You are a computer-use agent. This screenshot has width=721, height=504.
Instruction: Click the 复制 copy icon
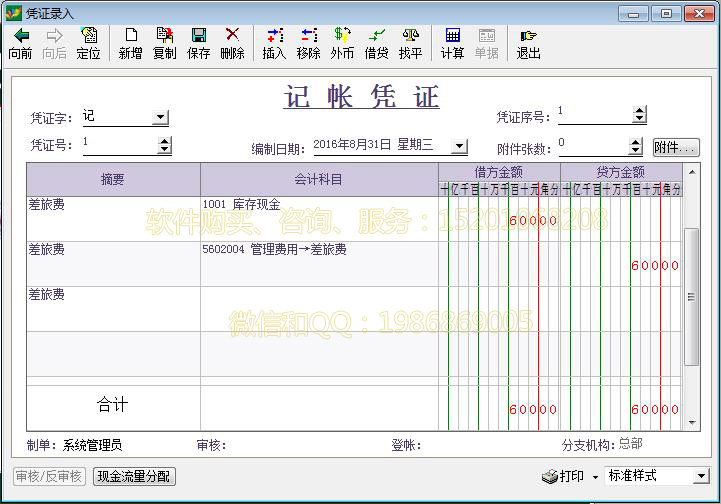click(165, 36)
